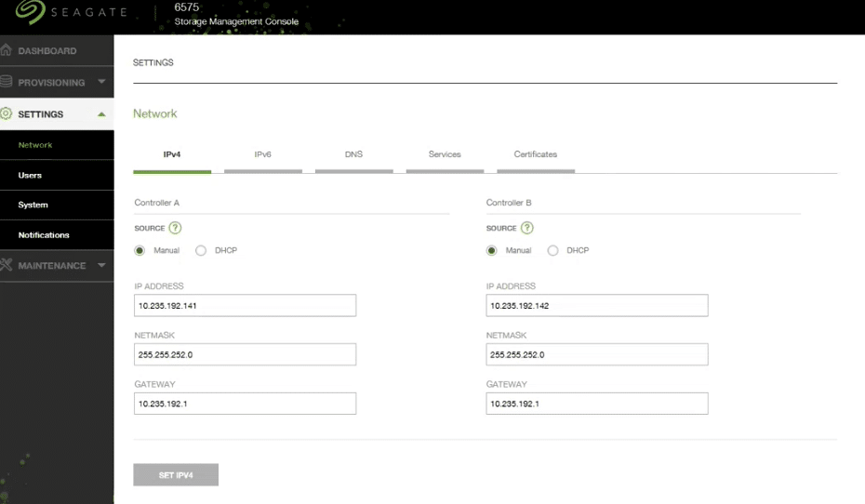Click the Dashboard home icon

click(x=7, y=50)
